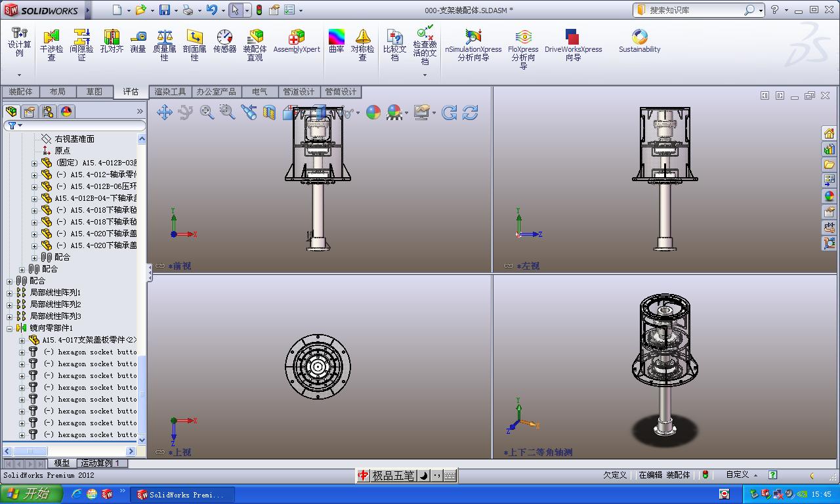Show 曲率 curvature display

[336, 41]
